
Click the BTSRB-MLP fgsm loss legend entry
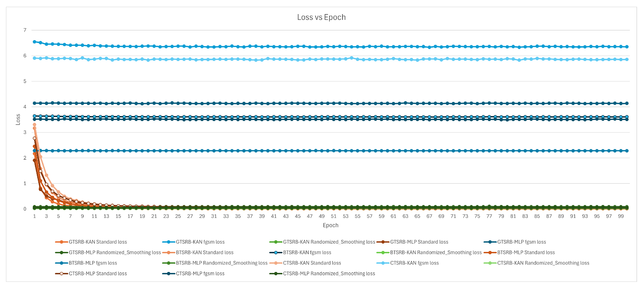pyautogui.click(x=93, y=263)
